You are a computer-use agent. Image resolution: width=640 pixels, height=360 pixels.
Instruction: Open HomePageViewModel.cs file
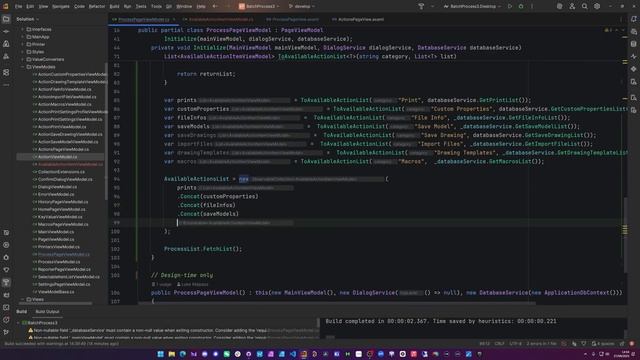pyautogui.click(x=61, y=209)
